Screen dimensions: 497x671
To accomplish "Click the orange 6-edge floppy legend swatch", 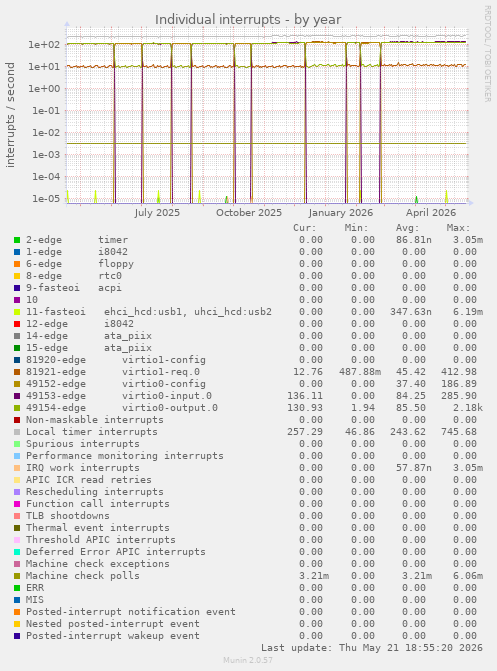I will click(17, 264).
